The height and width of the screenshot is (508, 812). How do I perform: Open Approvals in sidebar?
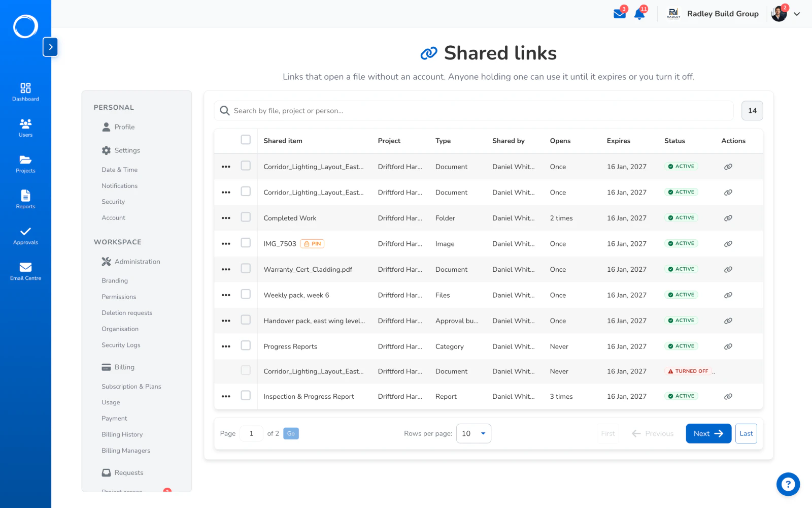(25, 236)
